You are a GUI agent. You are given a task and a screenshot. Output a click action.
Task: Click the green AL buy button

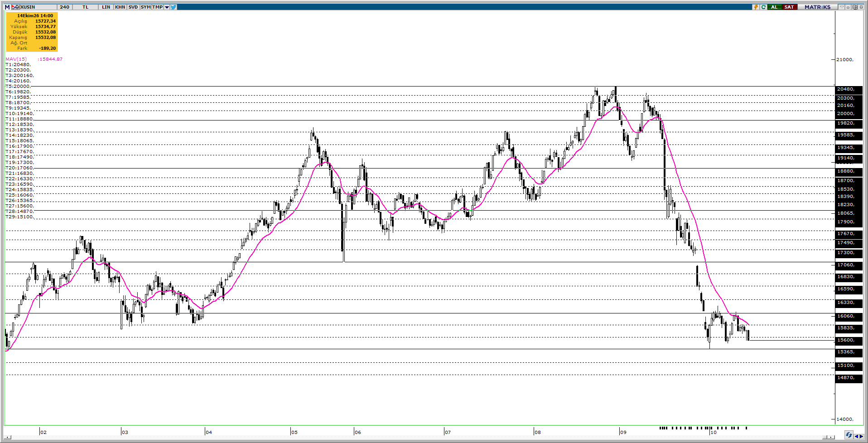[x=775, y=7]
